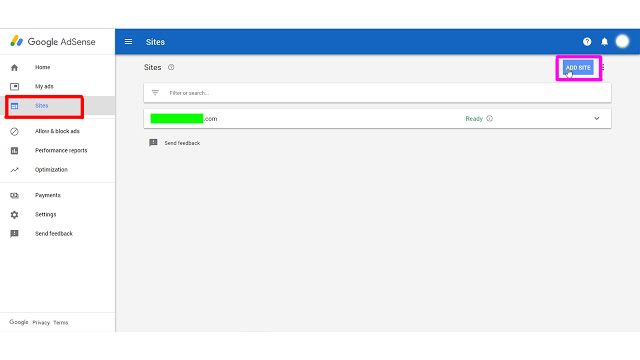Select Sites in the sidebar
Image resolution: width=640 pixels, height=360 pixels.
42,106
